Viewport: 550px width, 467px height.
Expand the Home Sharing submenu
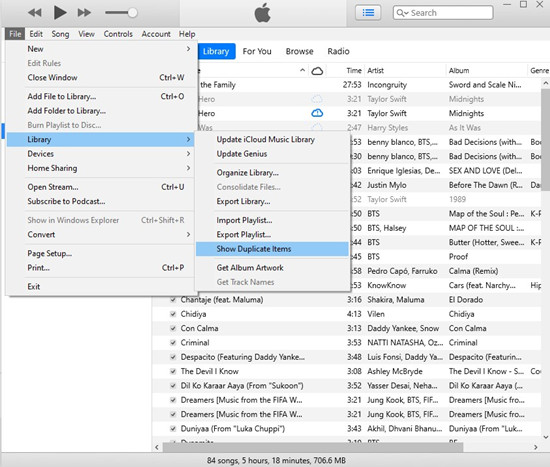[x=100, y=168]
